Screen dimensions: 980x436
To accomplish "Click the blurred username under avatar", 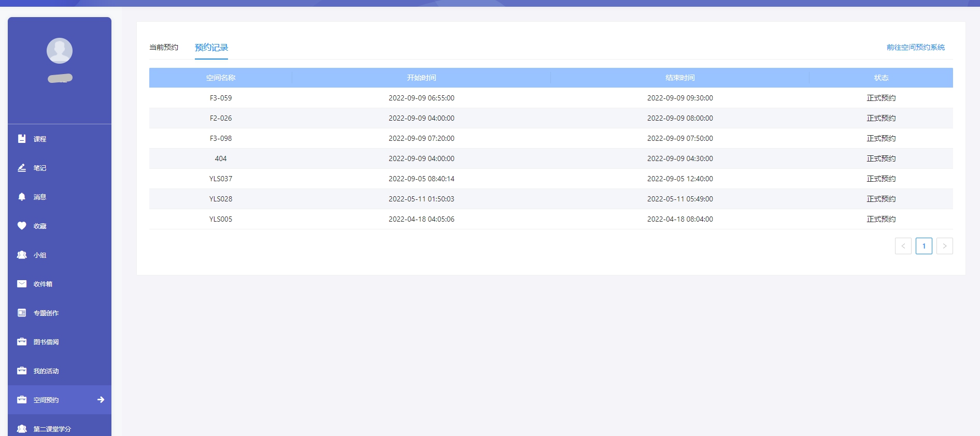I will tap(60, 78).
